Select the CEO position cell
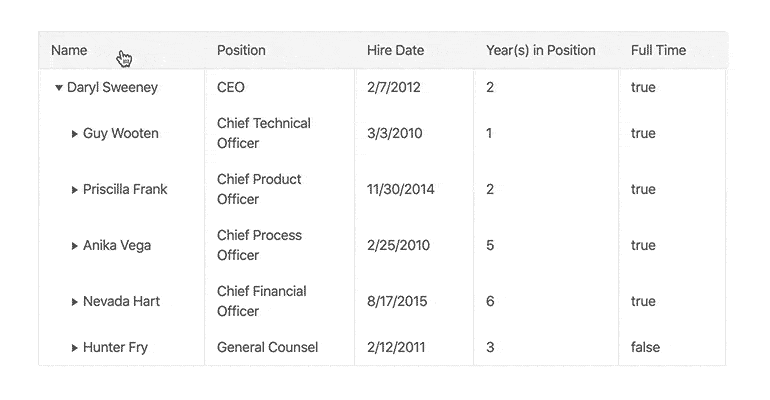Image resolution: width=770 pixels, height=400 pixels. click(279, 87)
